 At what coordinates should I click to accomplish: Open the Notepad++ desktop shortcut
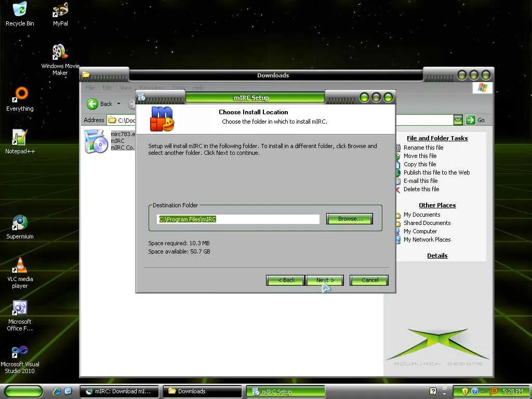20,141
